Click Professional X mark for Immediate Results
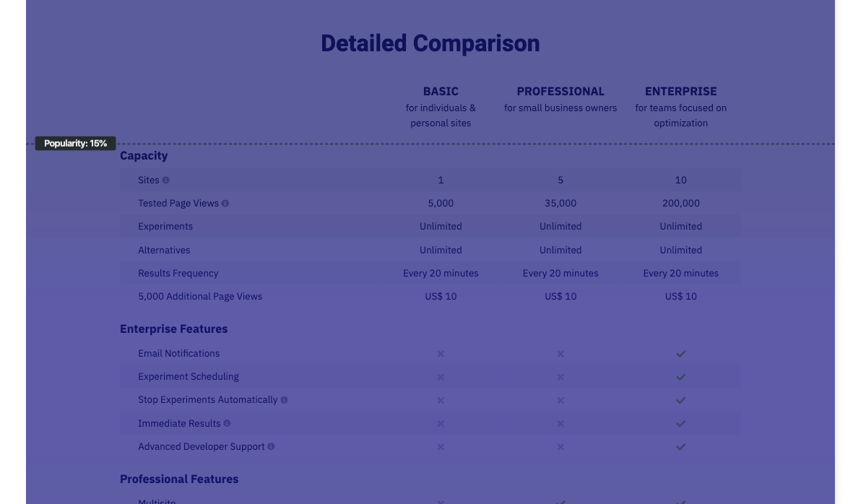 [x=560, y=424]
